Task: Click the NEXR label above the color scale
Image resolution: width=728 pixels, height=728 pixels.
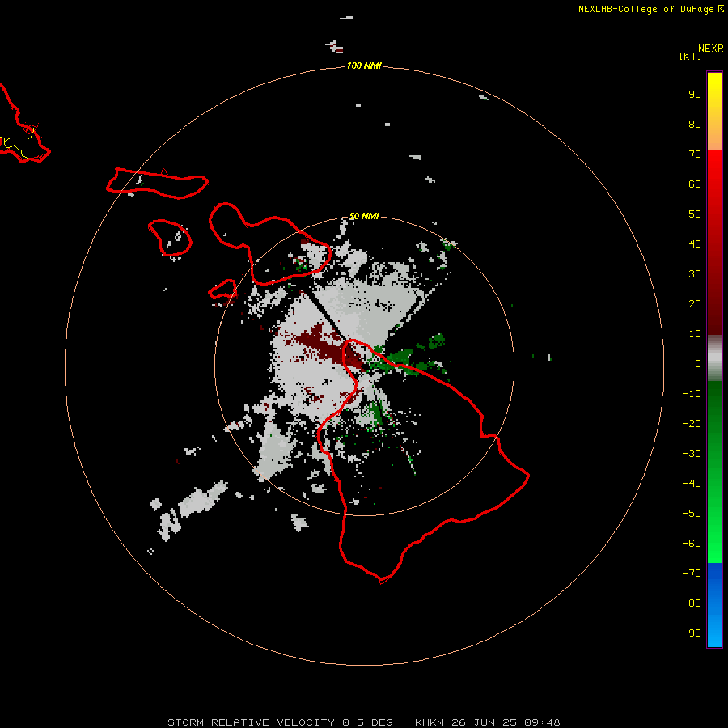Action: point(711,49)
